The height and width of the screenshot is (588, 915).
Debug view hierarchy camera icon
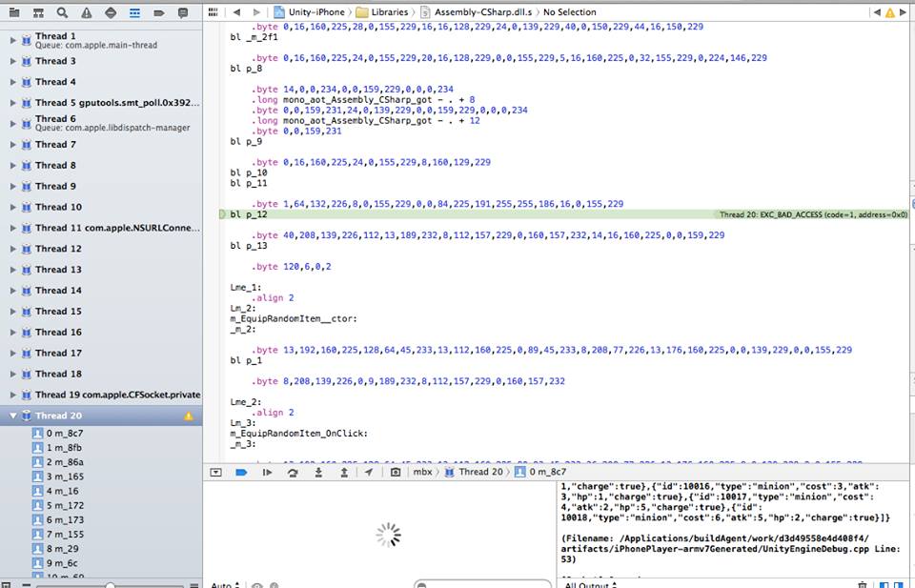[395, 472]
